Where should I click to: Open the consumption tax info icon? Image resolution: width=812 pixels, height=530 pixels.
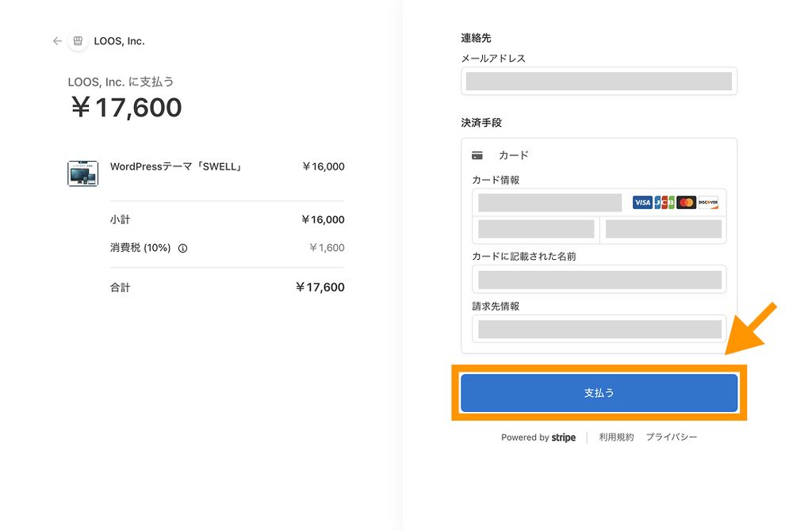183,249
